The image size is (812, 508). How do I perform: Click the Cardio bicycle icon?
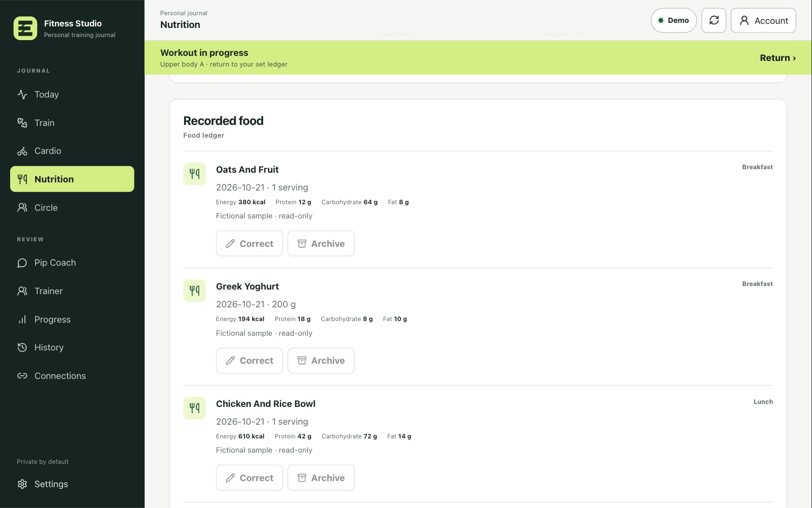22,151
